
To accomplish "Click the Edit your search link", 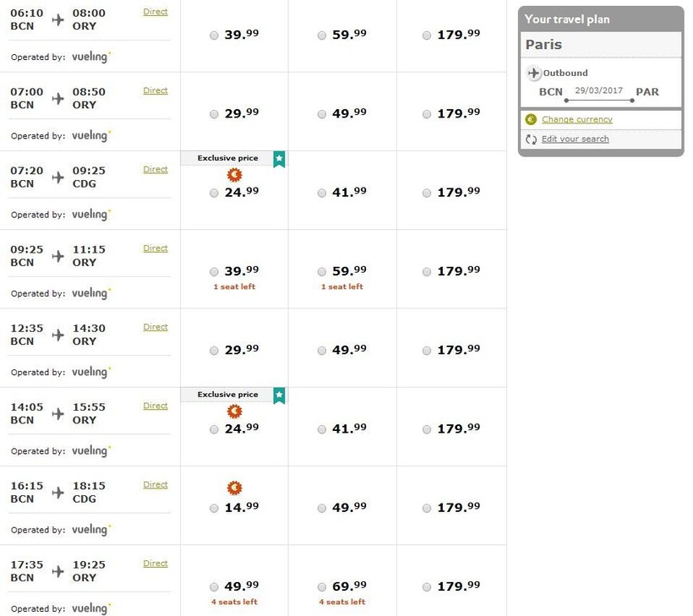I will pos(575,139).
